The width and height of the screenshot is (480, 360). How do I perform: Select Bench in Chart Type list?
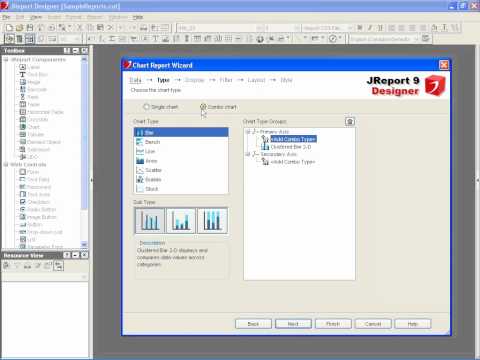coord(181,142)
